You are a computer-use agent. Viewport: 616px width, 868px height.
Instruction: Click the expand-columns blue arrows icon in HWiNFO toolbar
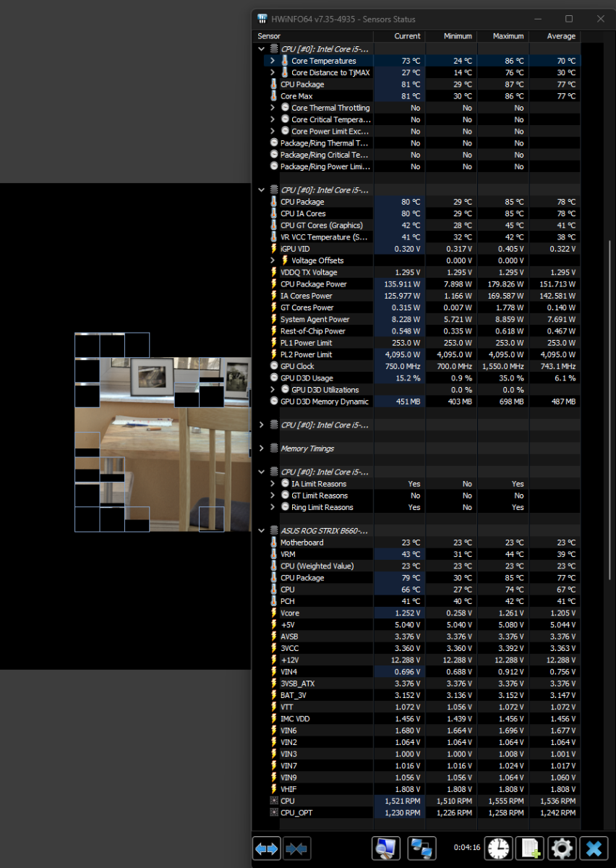coord(267,848)
